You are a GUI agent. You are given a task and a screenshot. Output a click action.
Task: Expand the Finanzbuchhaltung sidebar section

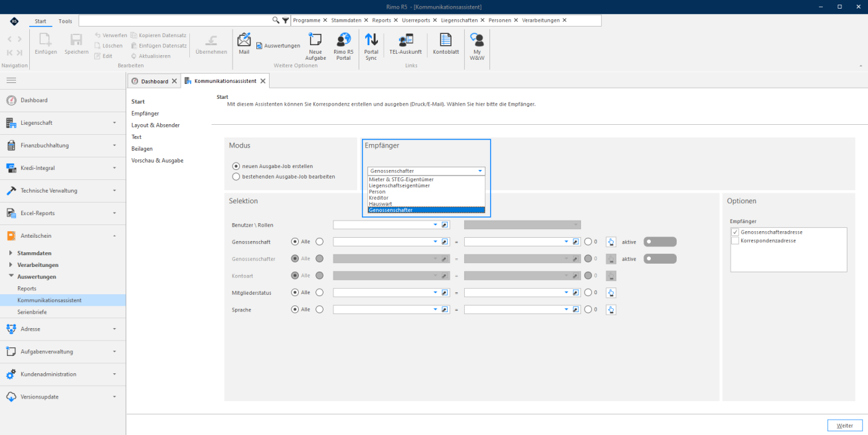point(62,145)
